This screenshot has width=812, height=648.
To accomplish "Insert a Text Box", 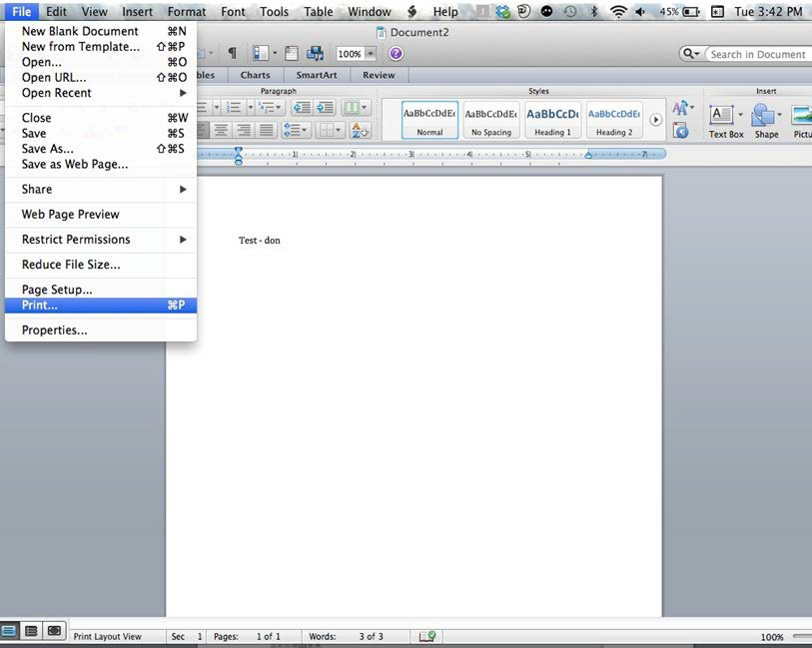I will 725,122.
